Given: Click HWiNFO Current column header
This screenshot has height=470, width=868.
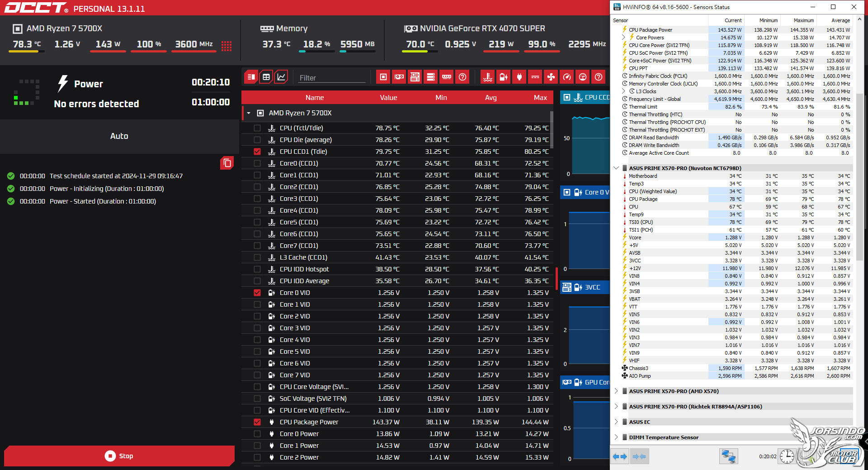Looking at the screenshot, I should point(726,20).
